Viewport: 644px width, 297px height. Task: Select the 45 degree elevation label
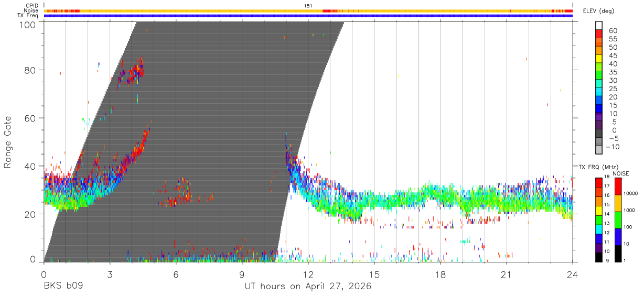click(x=613, y=56)
